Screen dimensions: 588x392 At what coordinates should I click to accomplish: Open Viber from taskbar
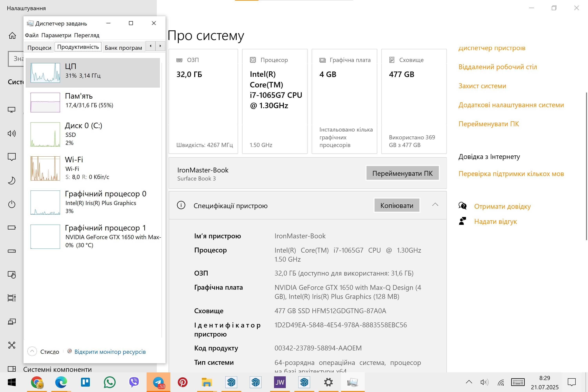tap(134, 382)
